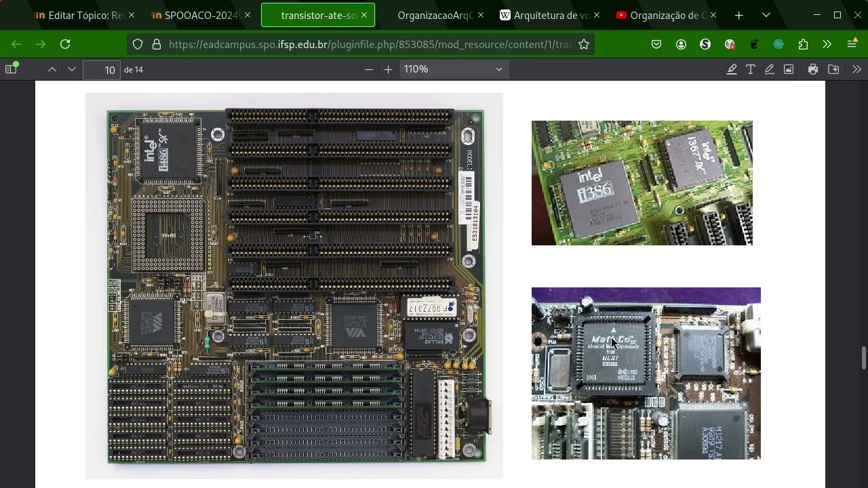The image size is (868, 488).
Task: Go forward to next page
Action: tap(41, 44)
